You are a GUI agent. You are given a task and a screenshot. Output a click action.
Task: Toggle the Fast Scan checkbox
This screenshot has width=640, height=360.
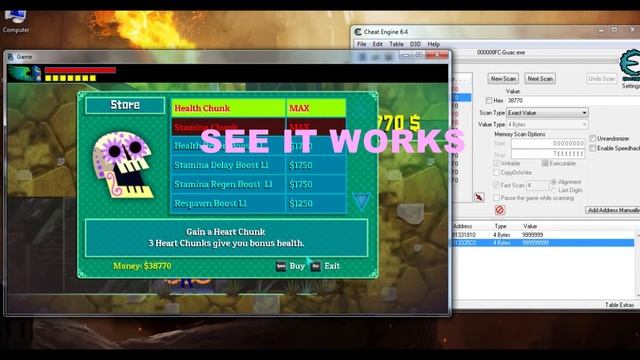(x=496, y=185)
